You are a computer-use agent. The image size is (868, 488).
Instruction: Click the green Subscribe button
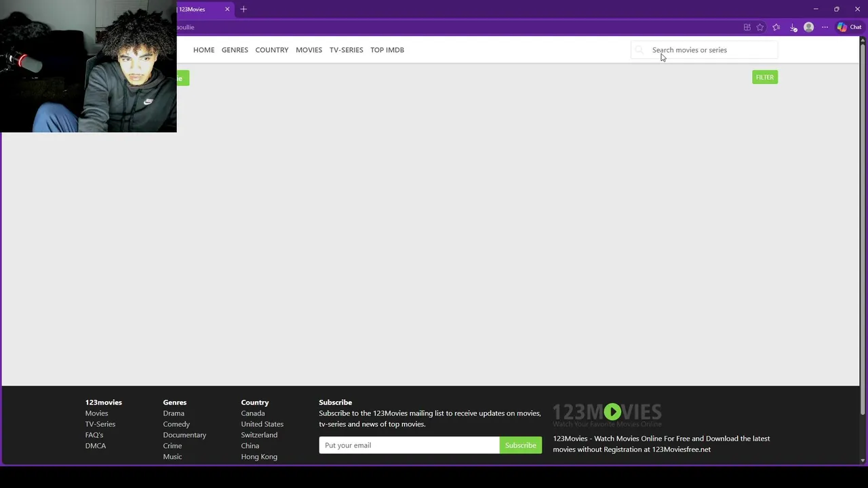pyautogui.click(x=521, y=445)
